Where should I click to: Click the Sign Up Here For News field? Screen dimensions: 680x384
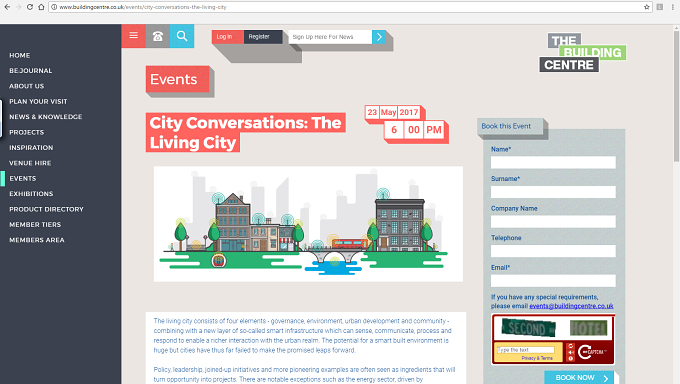point(330,37)
